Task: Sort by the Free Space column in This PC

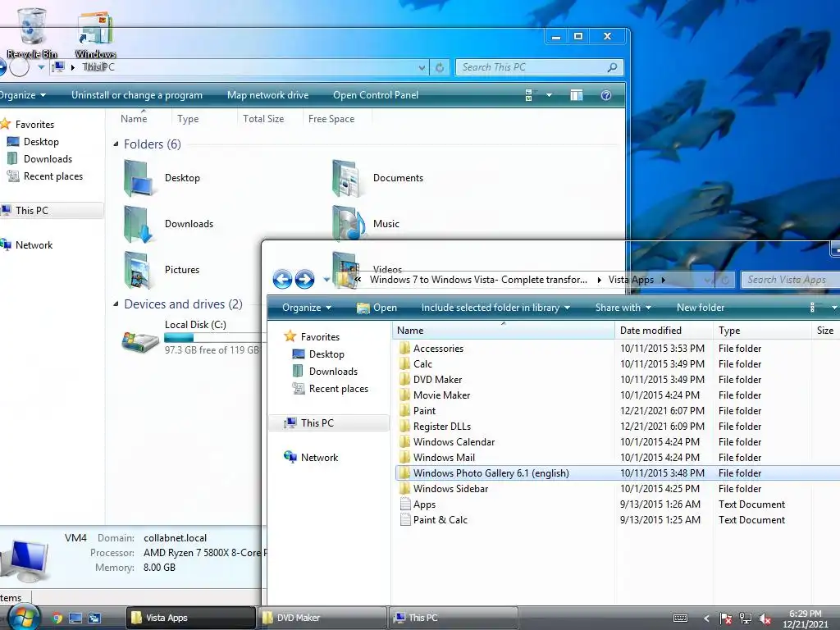Action: [x=337, y=119]
